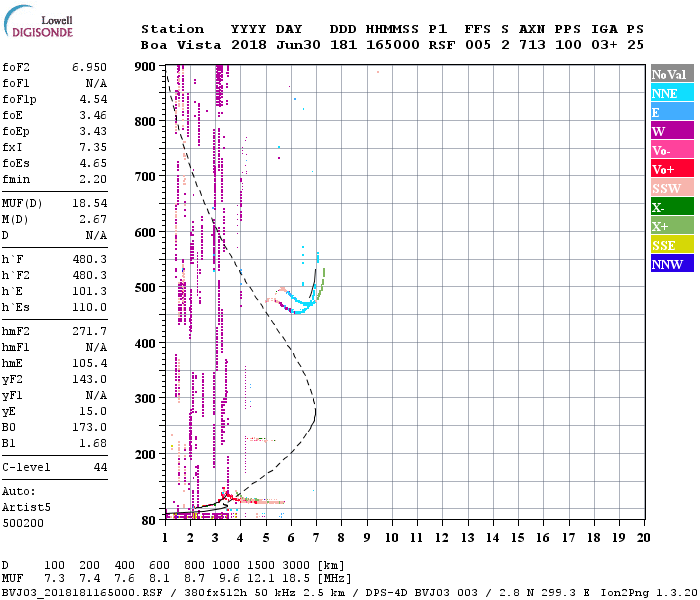The image size is (700, 600).
Task: Select the Vo- pink legend swatch
Action: (672, 150)
